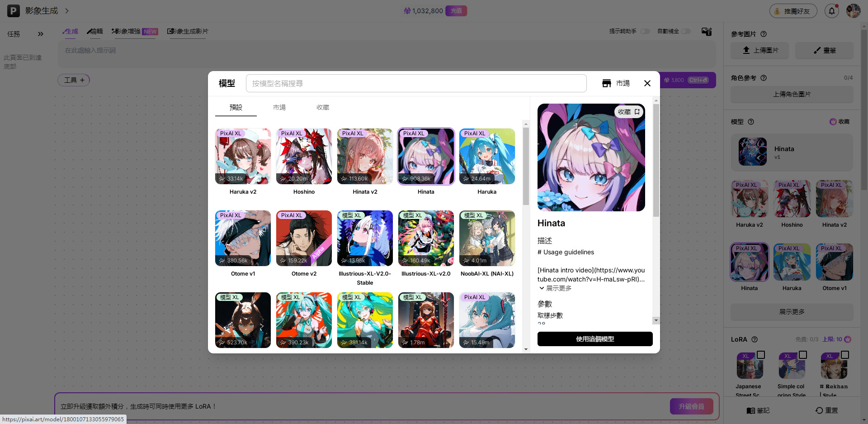Image resolution: width=868 pixels, height=424 pixels.
Task: Select the NoobAI-XL (NAI-XL) model
Action: click(x=487, y=238)
